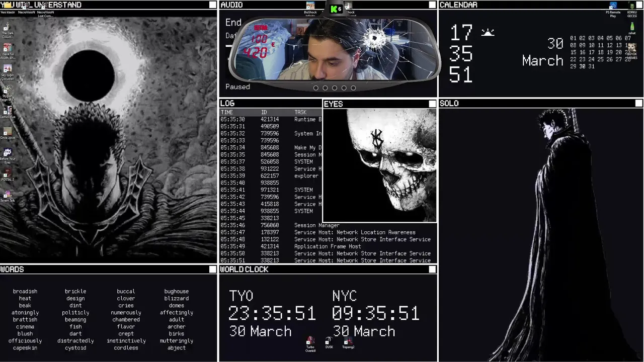Click the word "capeskin" in WORDS
Image resolution: width=644 pixels, height=362 pixels.
click(25, 347)
